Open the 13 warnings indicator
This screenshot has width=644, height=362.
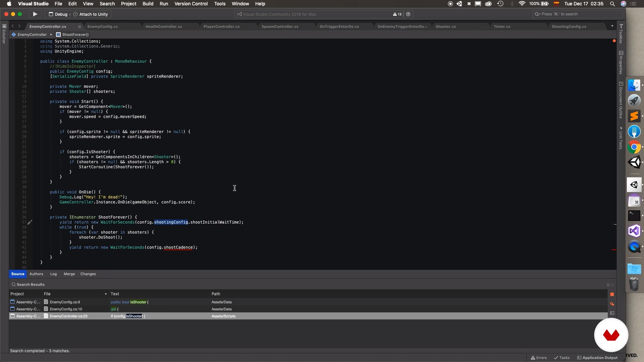(397, 14)
